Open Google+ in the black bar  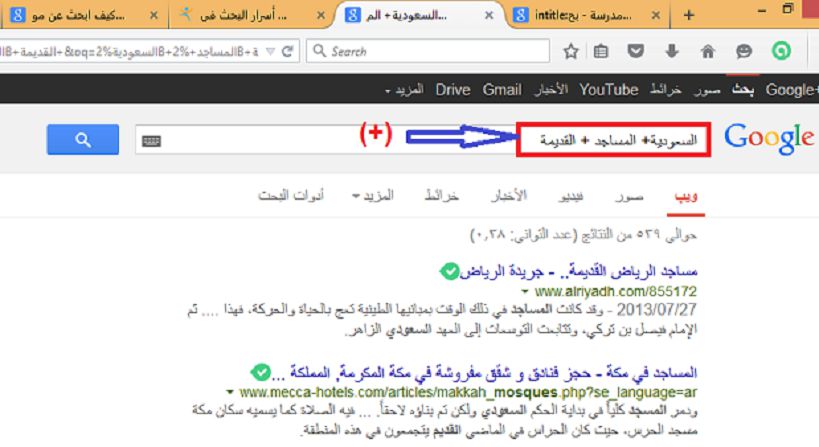(x=791, y=90)
